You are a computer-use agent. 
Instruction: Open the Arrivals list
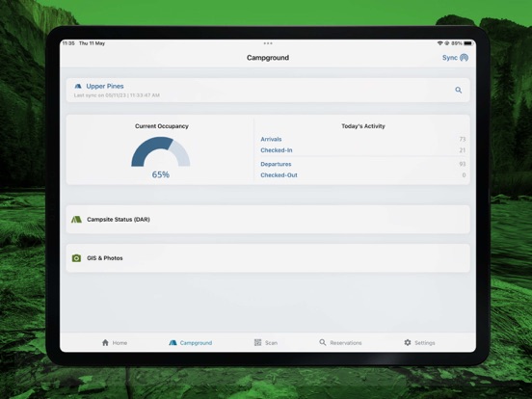[363, 139]
